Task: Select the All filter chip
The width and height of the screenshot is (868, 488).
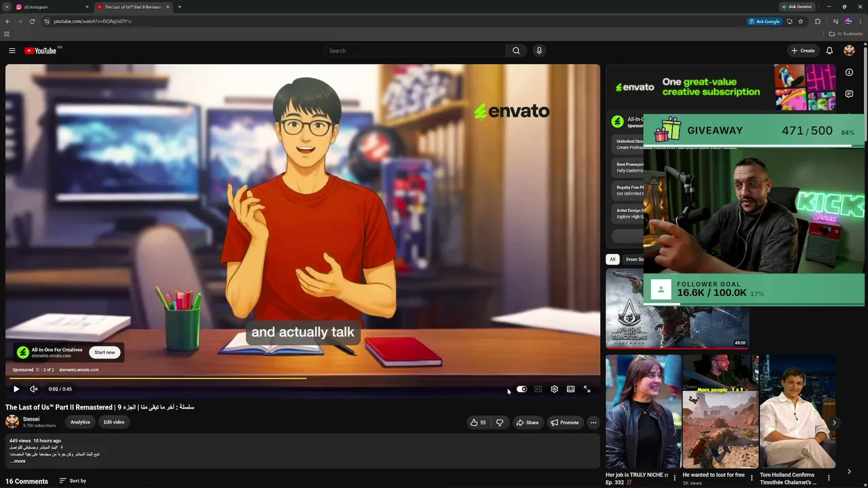Action: click(x=612, y=259)
